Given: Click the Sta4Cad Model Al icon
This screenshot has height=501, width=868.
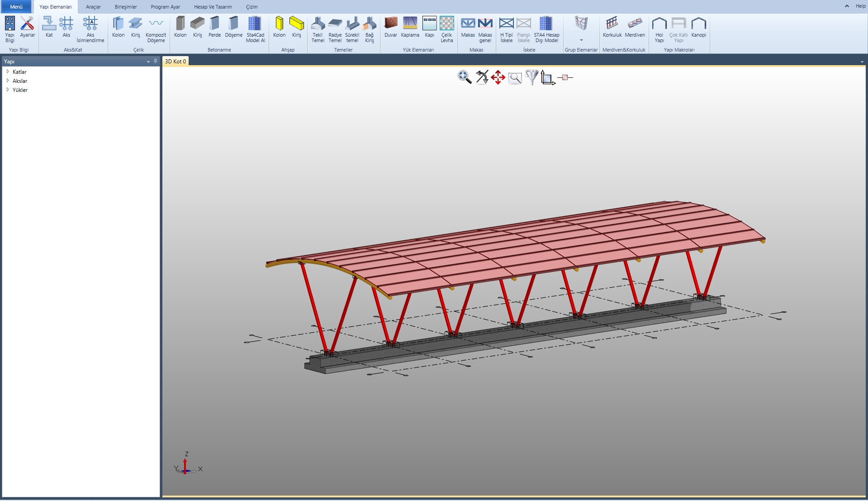Looking at the screenshot, I should [255, 29].
